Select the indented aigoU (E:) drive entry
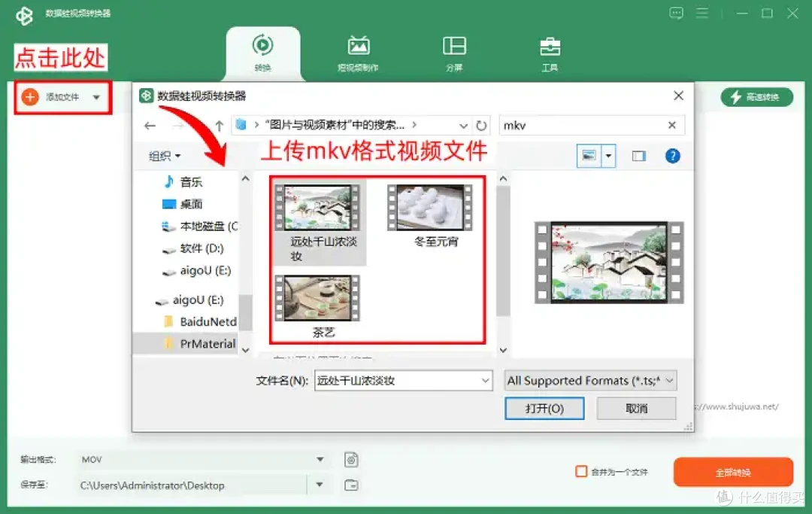Viewport: 812px width, 514px height. point(197,270)
